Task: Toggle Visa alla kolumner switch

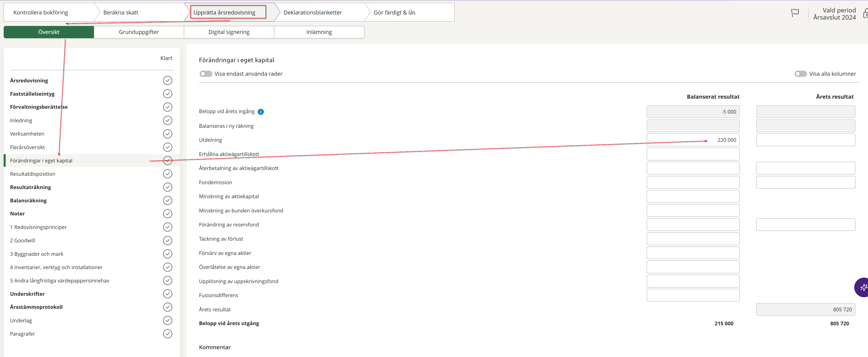Action: point(801,74)
